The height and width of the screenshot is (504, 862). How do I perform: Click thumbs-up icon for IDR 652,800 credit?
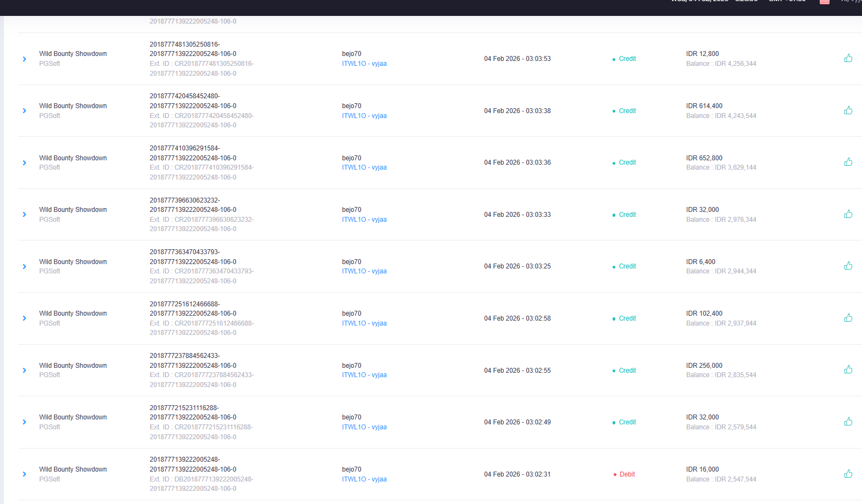click(x=848, y=162)
